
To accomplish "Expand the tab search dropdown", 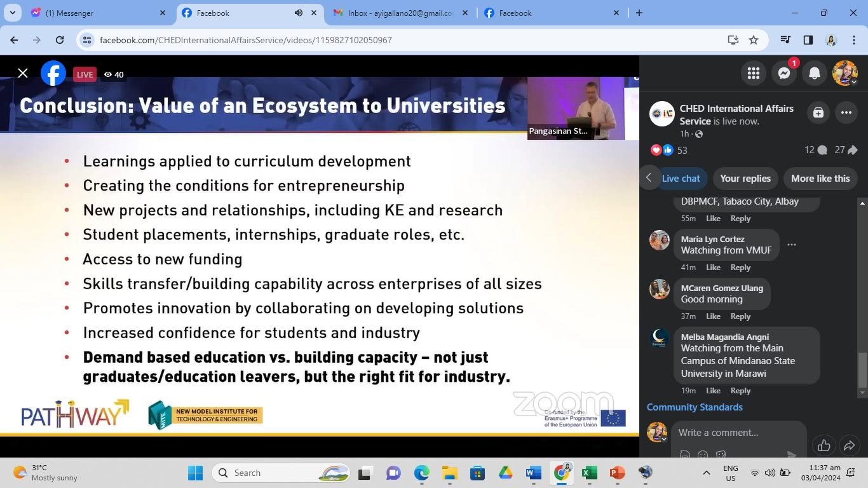I will click(x=13, y=13).
